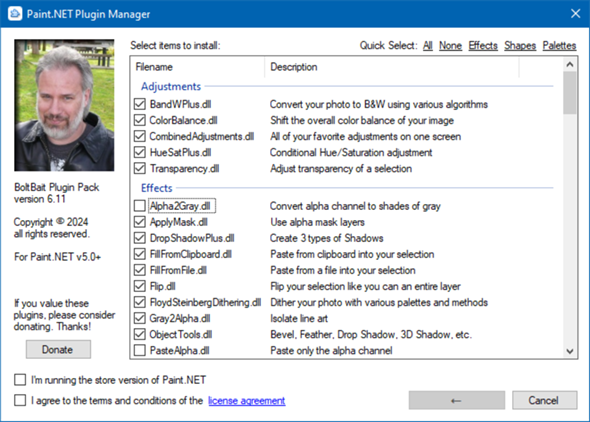Quick select None link
The width and height of the screenshot is (590, 422).
click(450, 46)
